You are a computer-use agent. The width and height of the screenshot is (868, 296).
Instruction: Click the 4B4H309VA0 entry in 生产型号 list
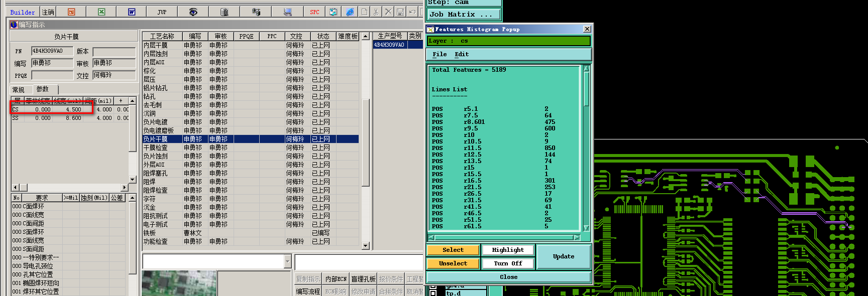point(390,45)
